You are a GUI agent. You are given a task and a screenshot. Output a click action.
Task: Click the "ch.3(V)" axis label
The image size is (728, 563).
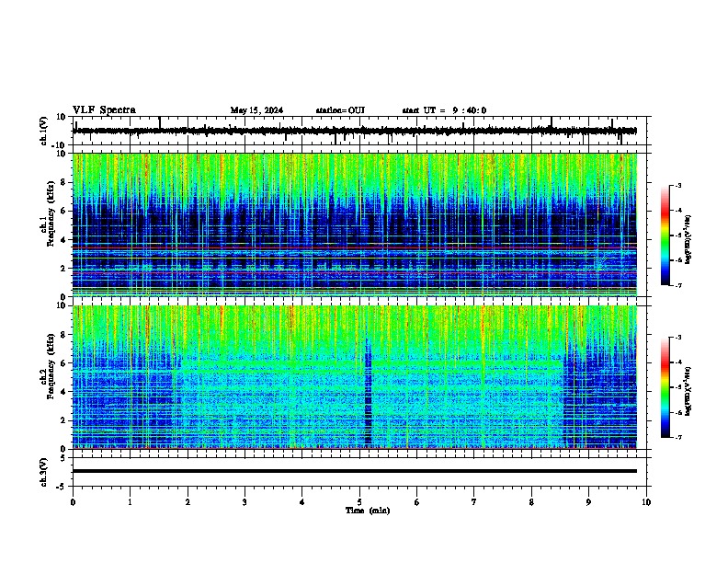[x=44, y=472]
